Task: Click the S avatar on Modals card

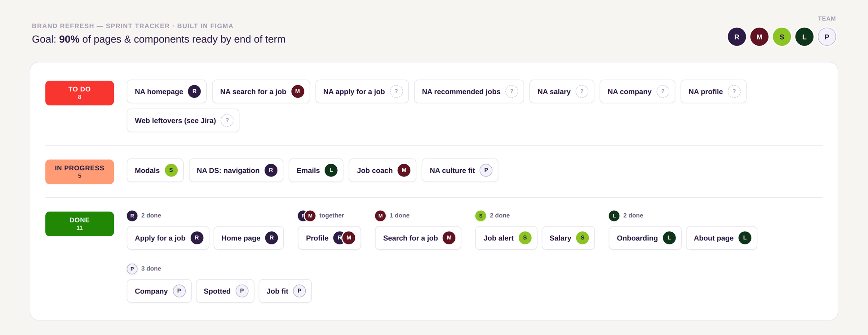Action: [171, 170]
